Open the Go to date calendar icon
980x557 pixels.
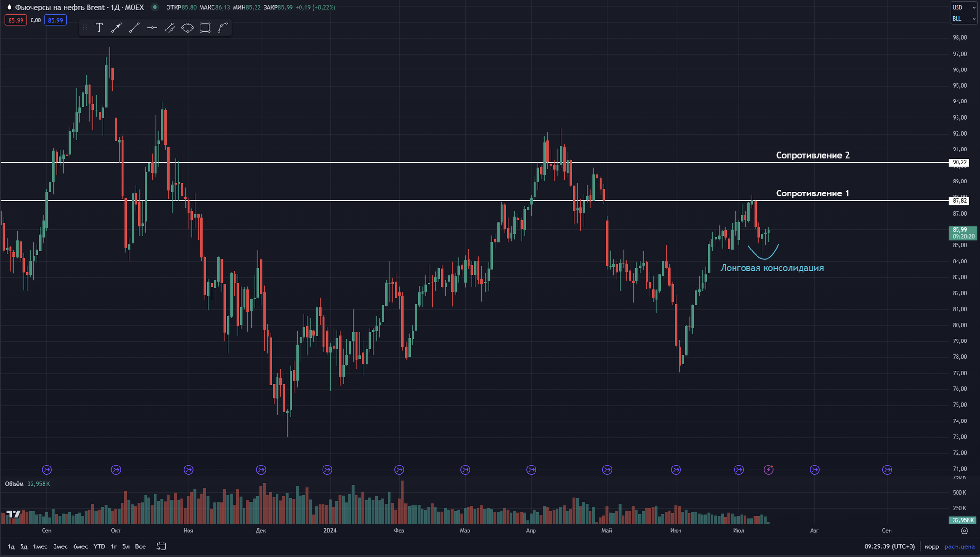[x=161, y=546]
